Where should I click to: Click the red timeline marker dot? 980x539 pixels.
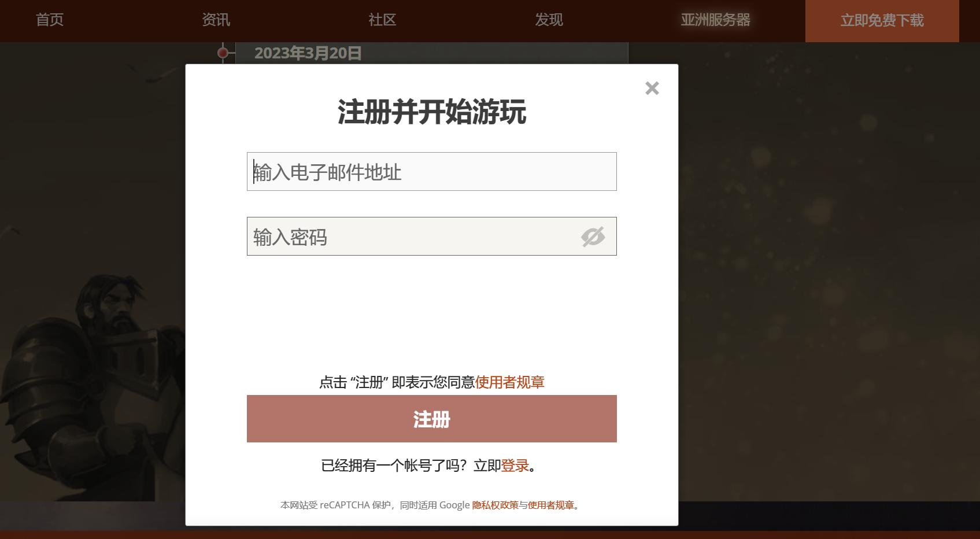[x=223, y=53]
